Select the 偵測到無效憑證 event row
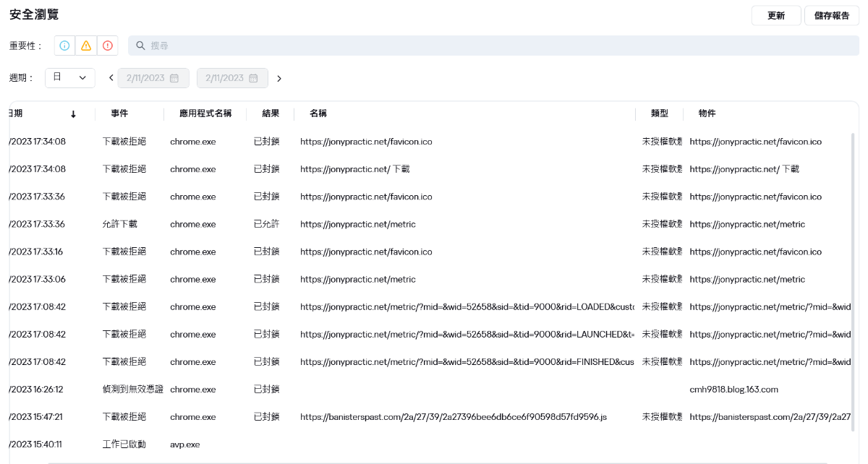This screenshot has width=868, height=464. click(x=133, y=390)
